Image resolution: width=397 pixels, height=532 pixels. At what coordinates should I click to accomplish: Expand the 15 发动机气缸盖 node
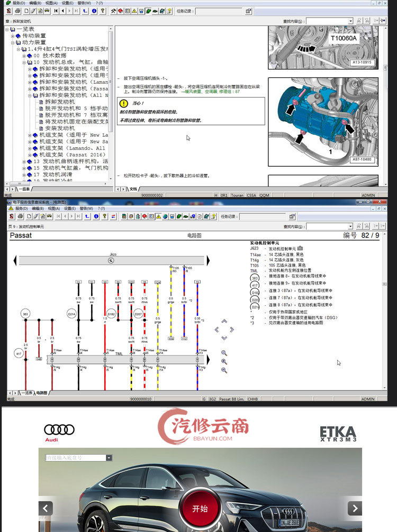[24, 169]
